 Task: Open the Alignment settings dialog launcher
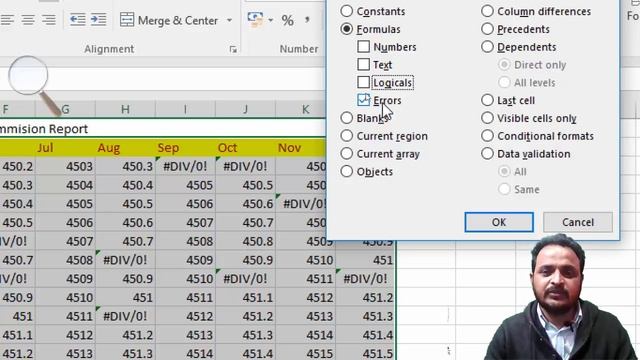233,49
